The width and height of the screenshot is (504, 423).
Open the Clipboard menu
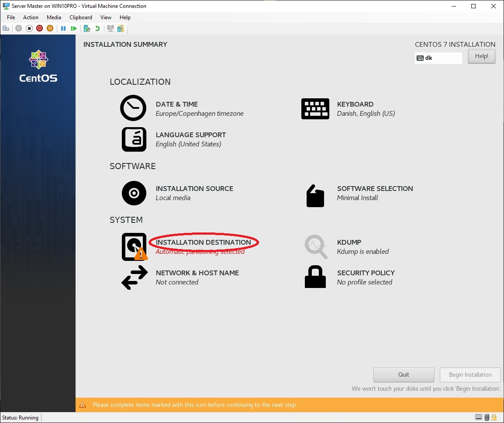[81, 17]
